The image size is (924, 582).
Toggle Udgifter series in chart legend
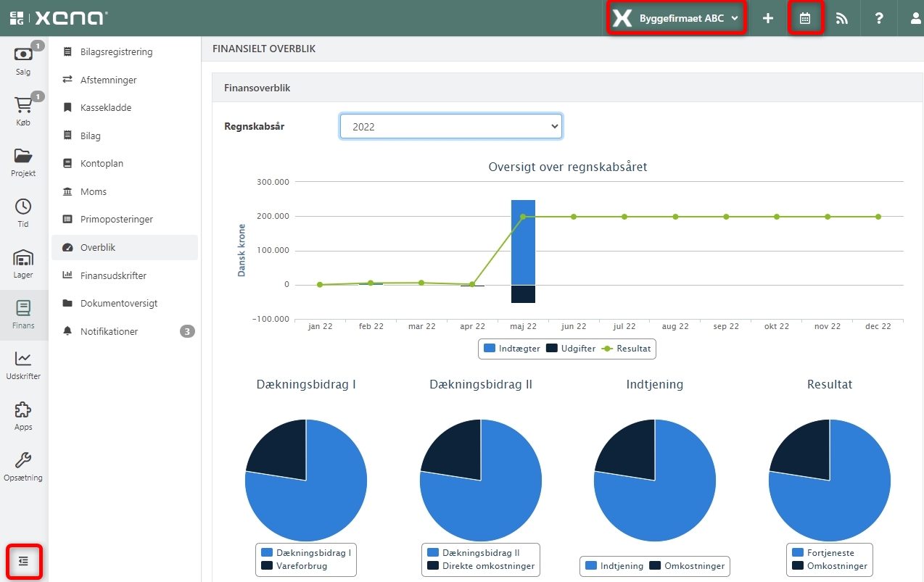click(x=571, y=349)
